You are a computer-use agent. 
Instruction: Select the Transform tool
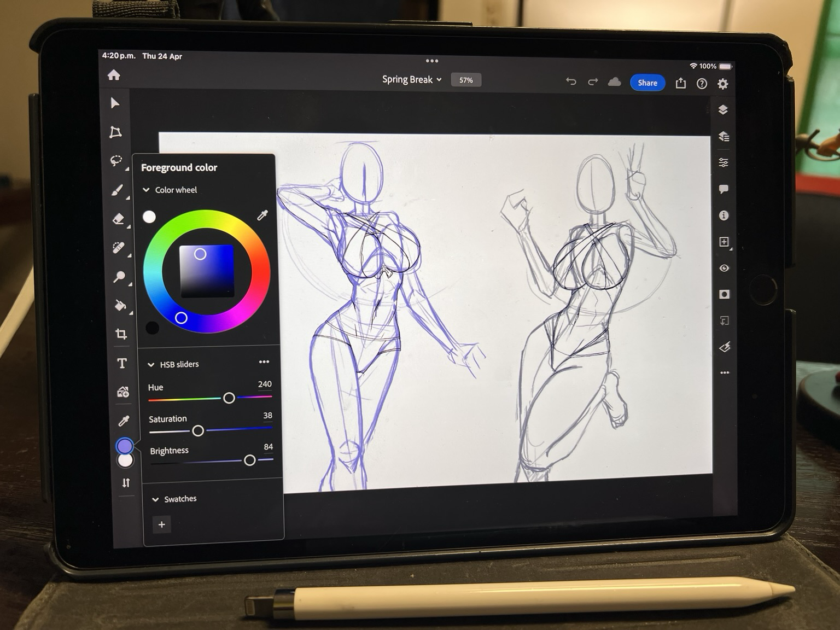[115, 132]
